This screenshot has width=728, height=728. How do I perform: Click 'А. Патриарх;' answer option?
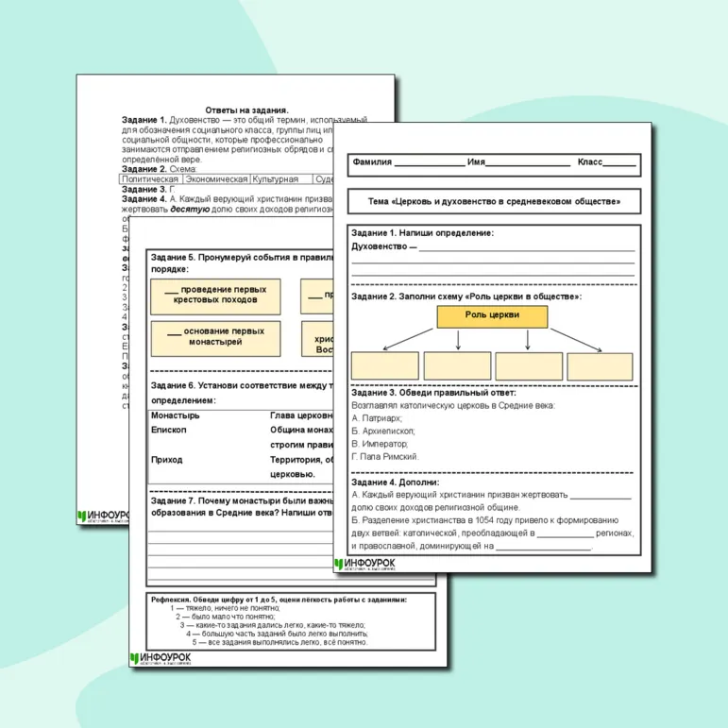point(377,418)
